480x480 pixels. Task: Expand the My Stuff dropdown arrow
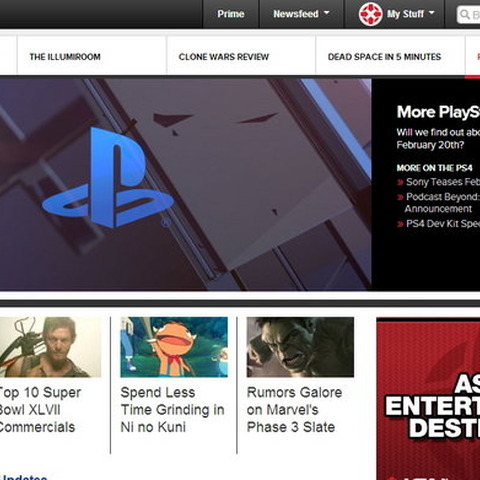tap(432, 13)
